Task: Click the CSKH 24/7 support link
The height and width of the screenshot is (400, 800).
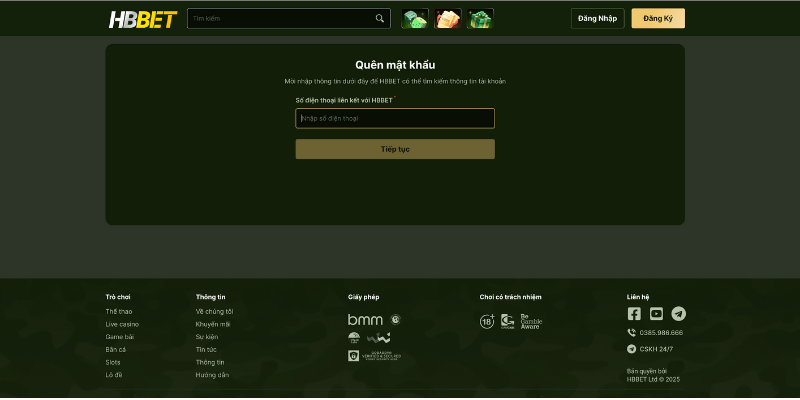Action: coord(655,349)
